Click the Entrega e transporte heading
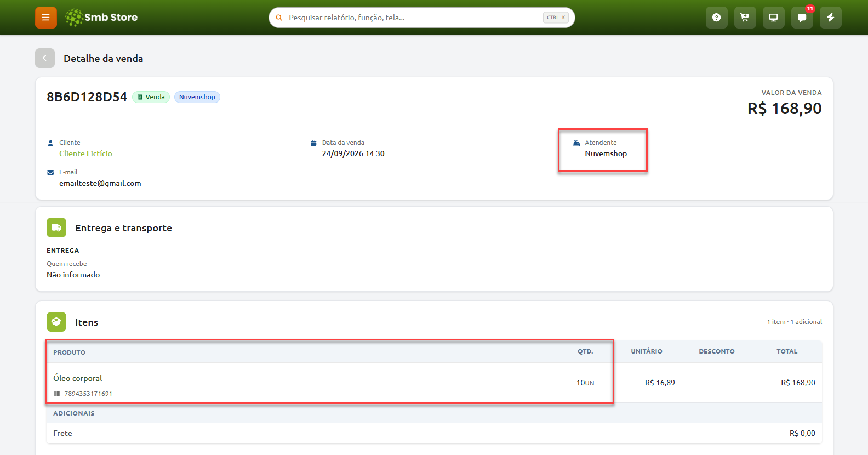 point(124,228)
